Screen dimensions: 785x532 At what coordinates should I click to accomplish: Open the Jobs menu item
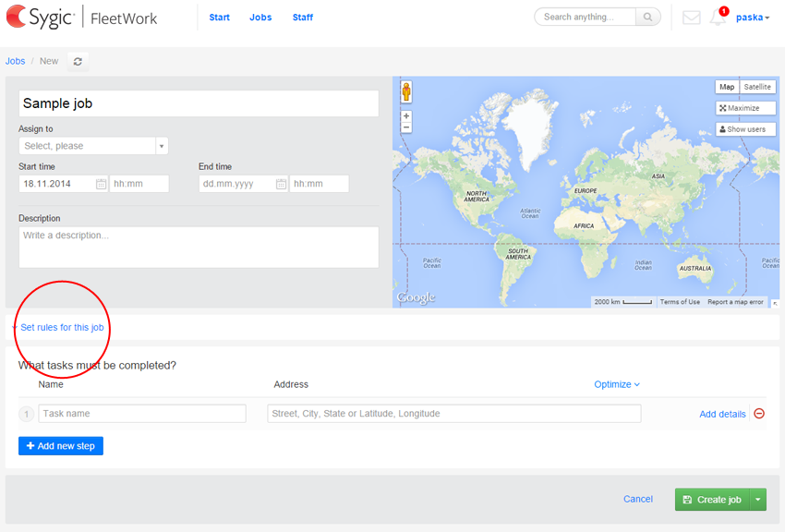coord(260,17)
